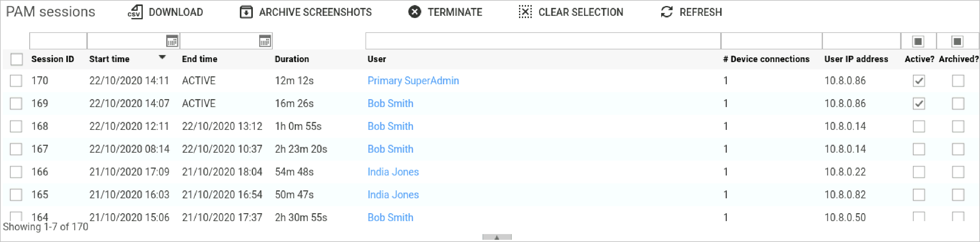This screenshot has height=242, width=980.
Task: Click the User filter input field
Action: 543,41
